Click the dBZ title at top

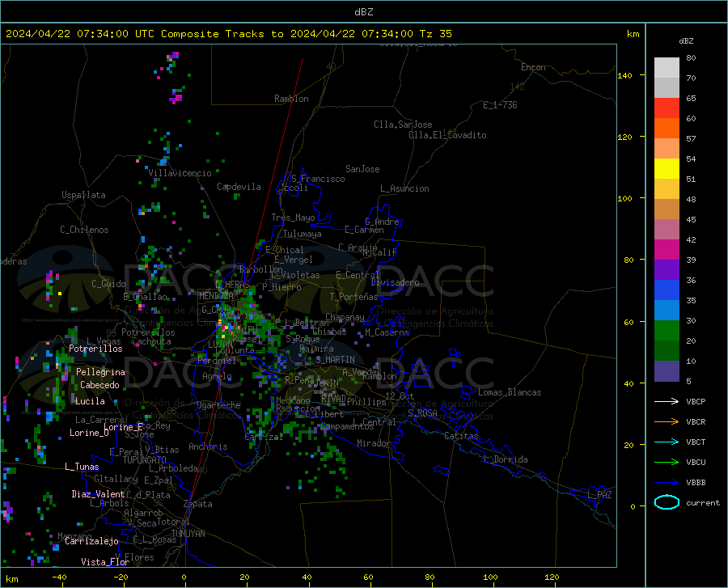(x=363, y=12)
